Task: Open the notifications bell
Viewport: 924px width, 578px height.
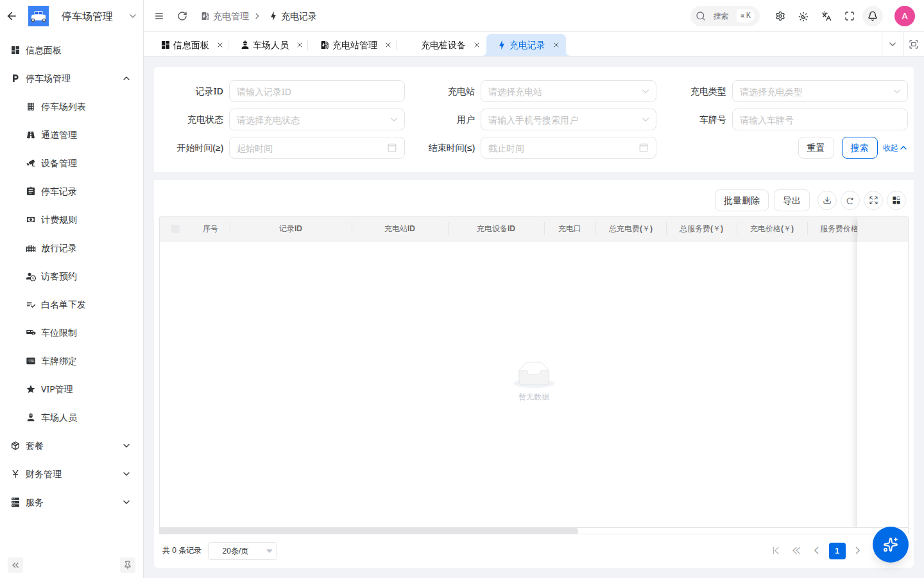Action: [x=873, y=16]
